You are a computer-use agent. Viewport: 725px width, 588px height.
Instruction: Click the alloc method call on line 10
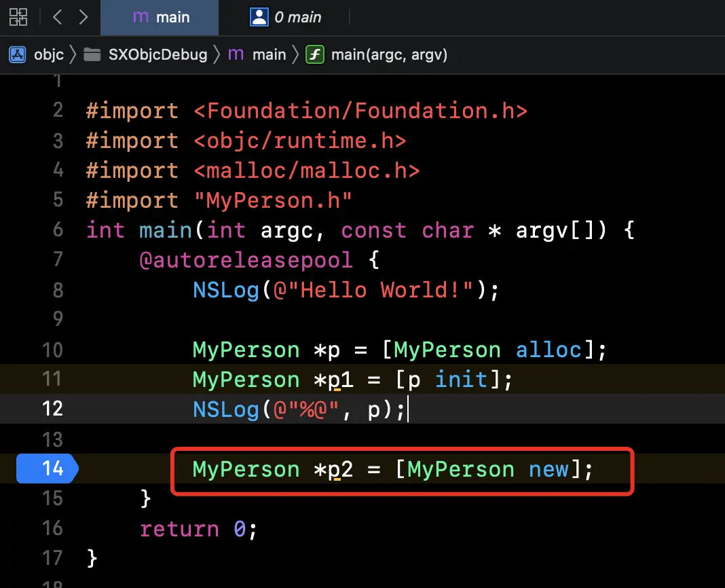coord(549,350)
